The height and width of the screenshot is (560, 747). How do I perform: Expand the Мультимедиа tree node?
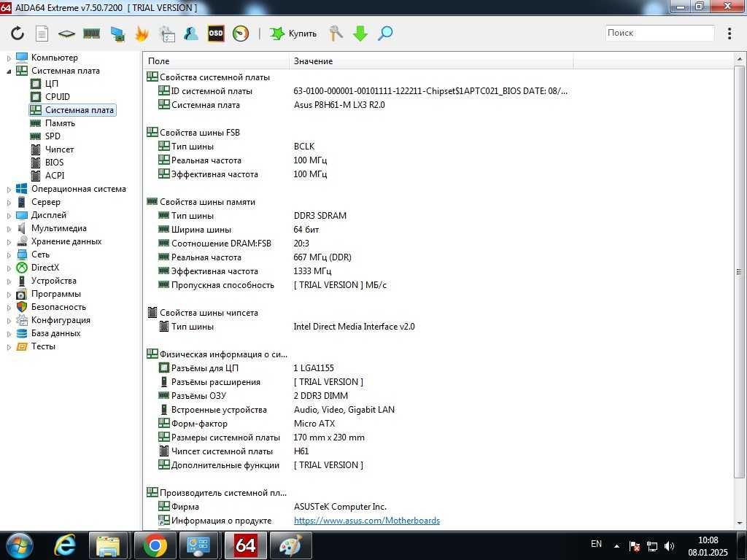tap(9, 228)
